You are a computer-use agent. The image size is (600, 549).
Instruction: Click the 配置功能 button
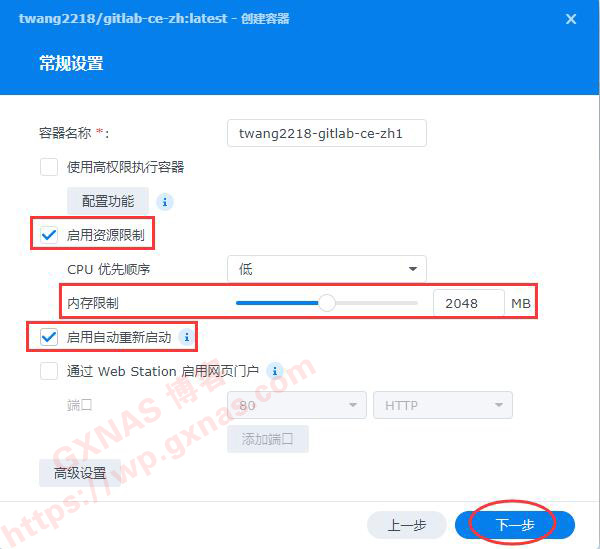[x=108, y=201]
